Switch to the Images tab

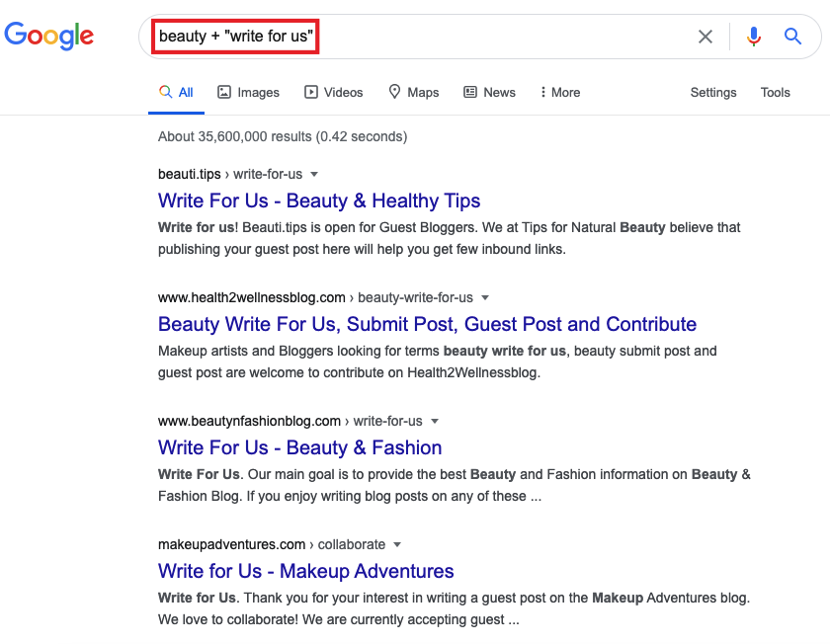[248, 92]
